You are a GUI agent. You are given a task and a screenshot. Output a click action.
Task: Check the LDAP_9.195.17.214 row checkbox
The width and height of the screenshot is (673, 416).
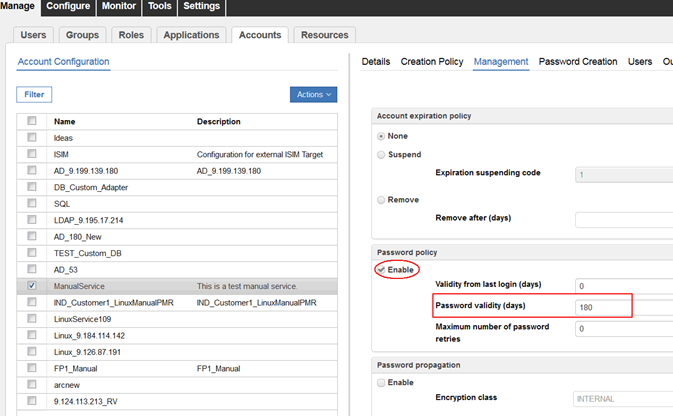click(32, 219)
